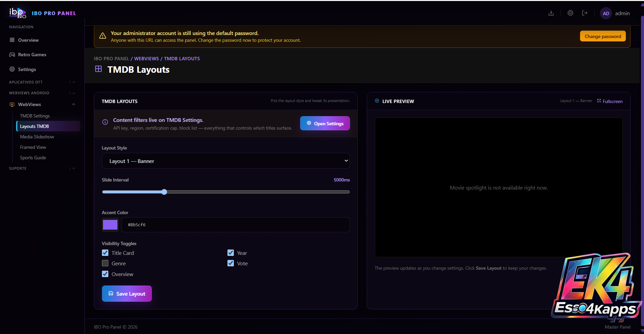Click the admin username in header

point(622,13)
